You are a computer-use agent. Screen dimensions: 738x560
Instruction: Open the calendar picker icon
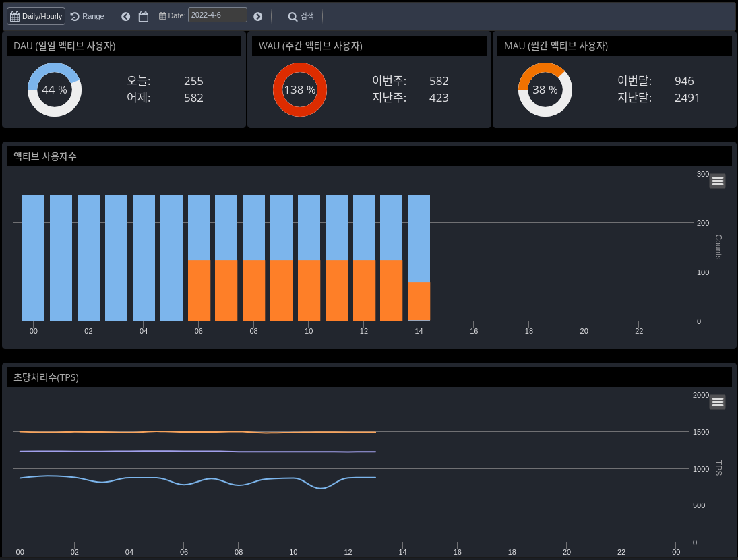144,16
